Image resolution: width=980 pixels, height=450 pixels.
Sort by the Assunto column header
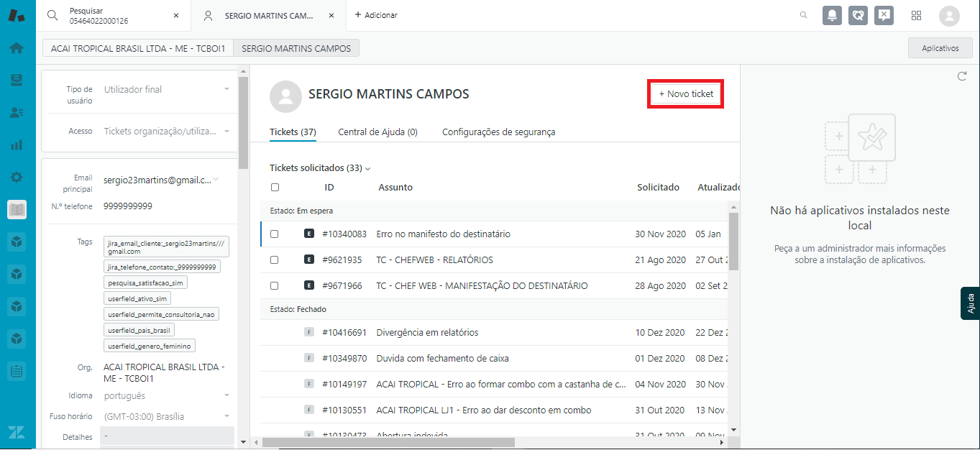[x=395, y=188]
